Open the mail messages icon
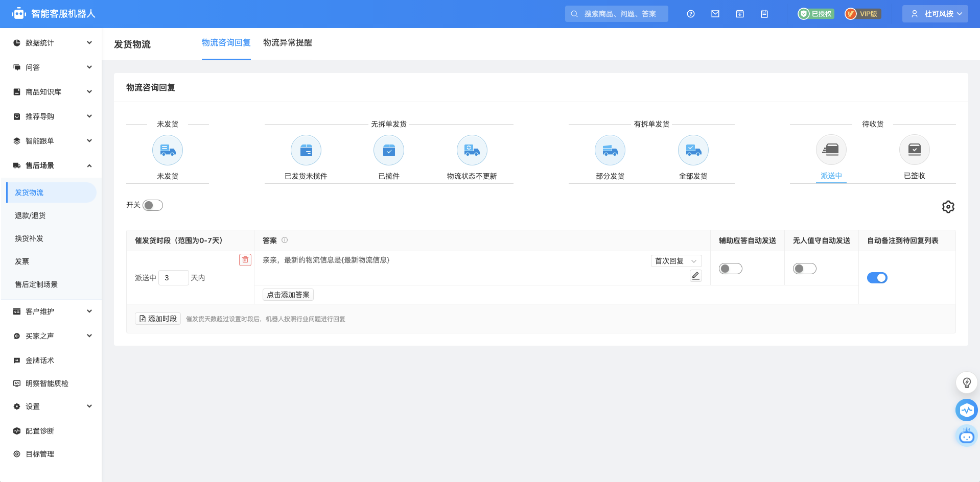Viewport: 980px width, 482px height. [x=715, y=14]
